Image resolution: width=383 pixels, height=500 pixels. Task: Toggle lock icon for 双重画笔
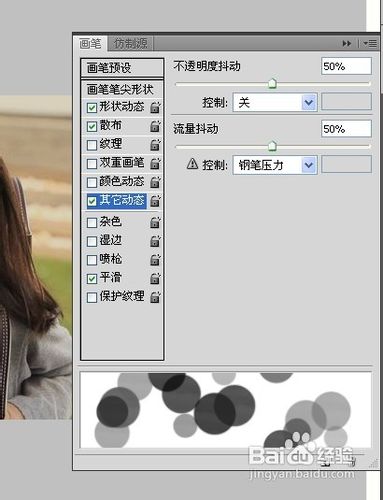[x=155, y=163]
